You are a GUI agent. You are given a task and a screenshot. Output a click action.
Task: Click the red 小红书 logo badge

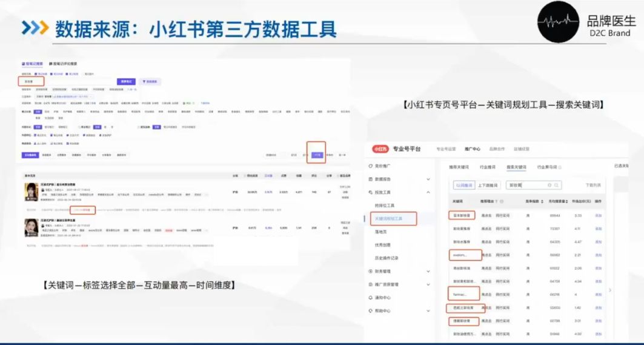380,149
